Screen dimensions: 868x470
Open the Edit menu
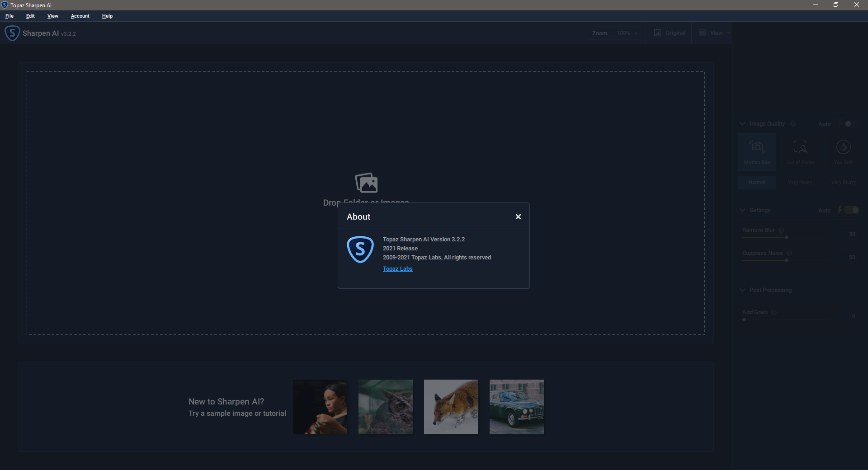30,16
